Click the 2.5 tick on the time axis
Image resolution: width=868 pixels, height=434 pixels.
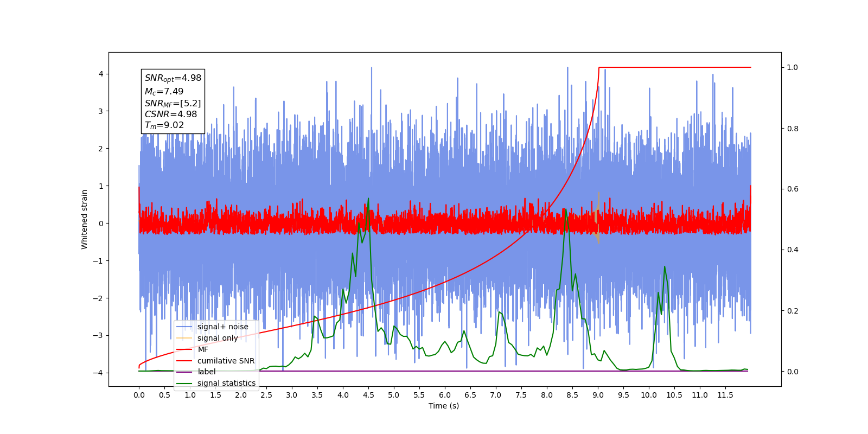[266, 395]
